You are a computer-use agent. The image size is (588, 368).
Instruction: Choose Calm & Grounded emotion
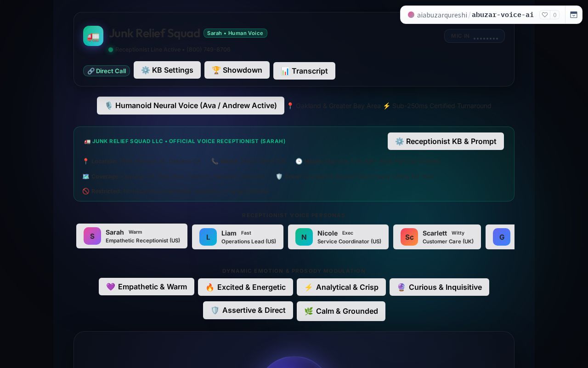[341, 311]
